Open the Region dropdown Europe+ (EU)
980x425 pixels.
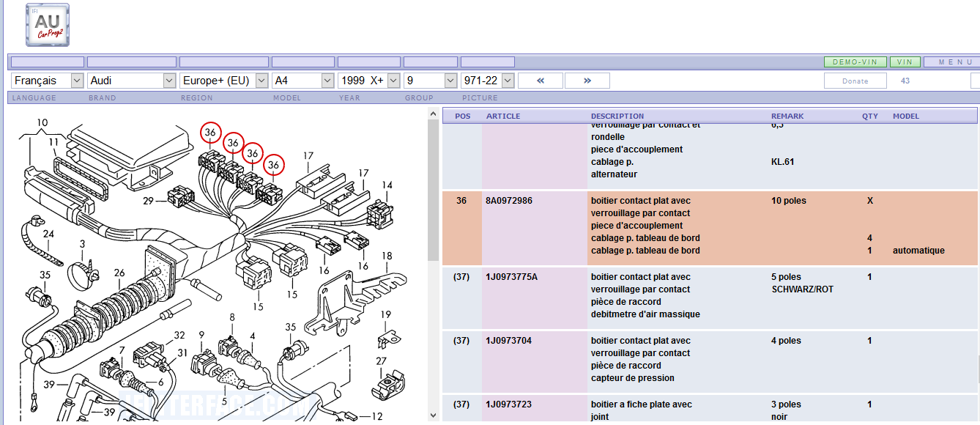pos(225,81)
